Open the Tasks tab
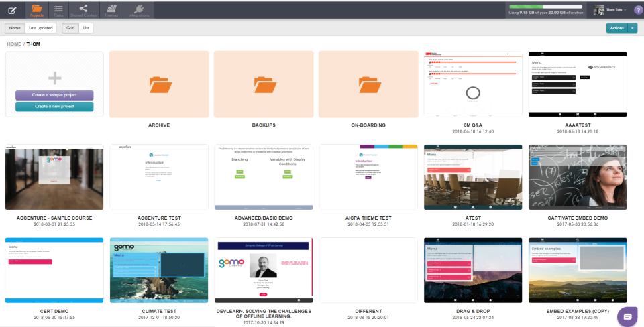 click(x=58, y=10)
